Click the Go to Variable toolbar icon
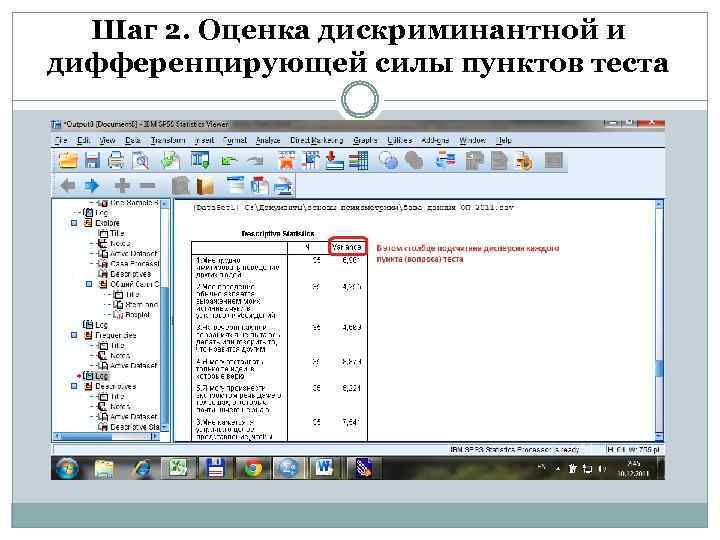The image size is (720, 540). pos(334,161)
